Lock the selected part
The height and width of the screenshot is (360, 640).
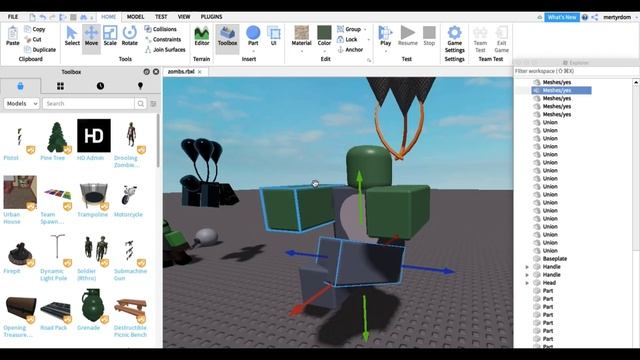coord(347,40)
